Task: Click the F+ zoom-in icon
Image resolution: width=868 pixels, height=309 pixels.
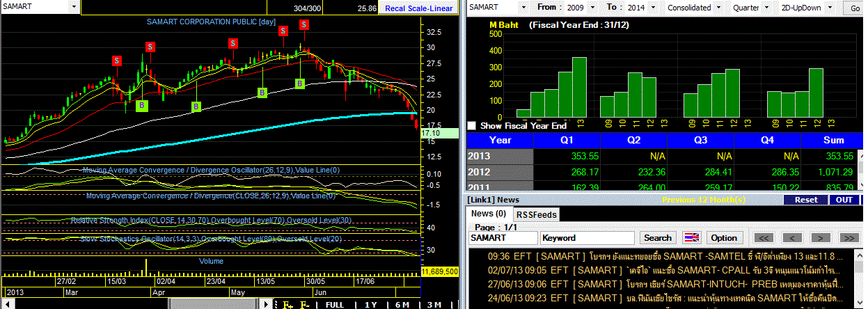Action: [287, 304]
